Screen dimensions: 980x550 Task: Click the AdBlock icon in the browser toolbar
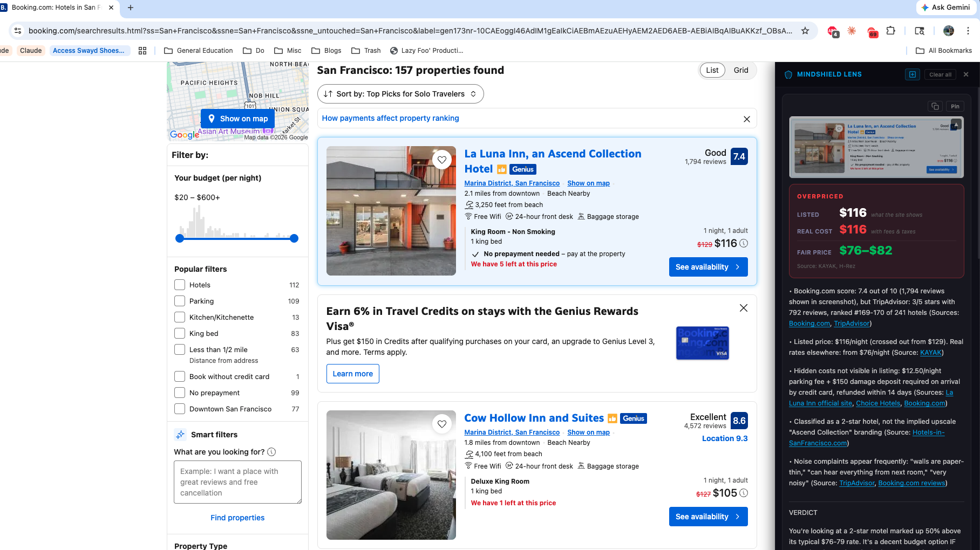832,31
